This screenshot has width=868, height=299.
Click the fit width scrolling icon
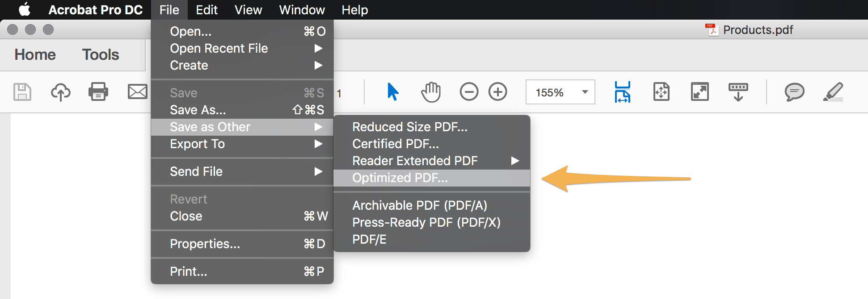622,92
